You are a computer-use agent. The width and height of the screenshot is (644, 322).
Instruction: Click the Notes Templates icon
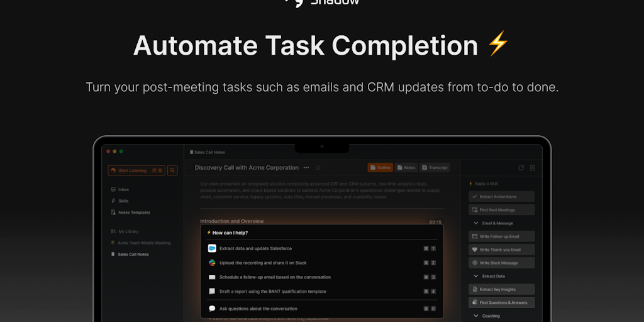113,213
